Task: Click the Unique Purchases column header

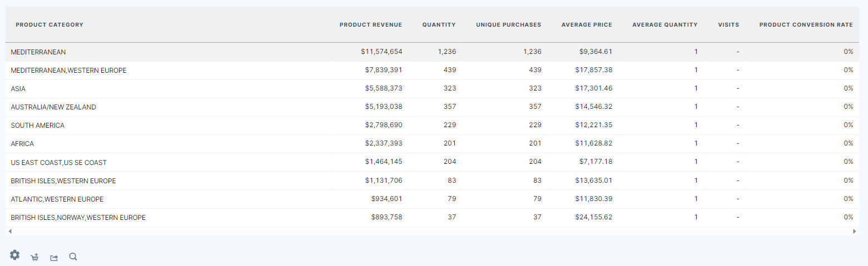Action: 508,25
